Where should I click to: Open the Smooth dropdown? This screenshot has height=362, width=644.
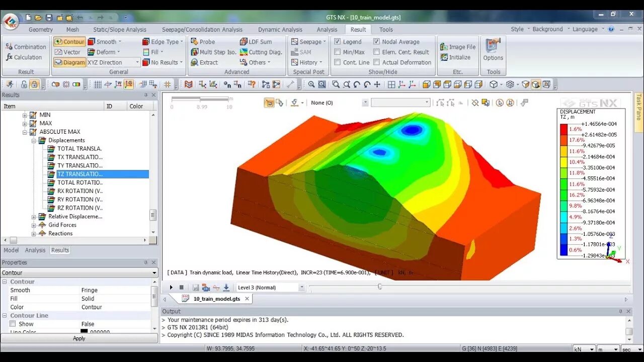(105, 42)
